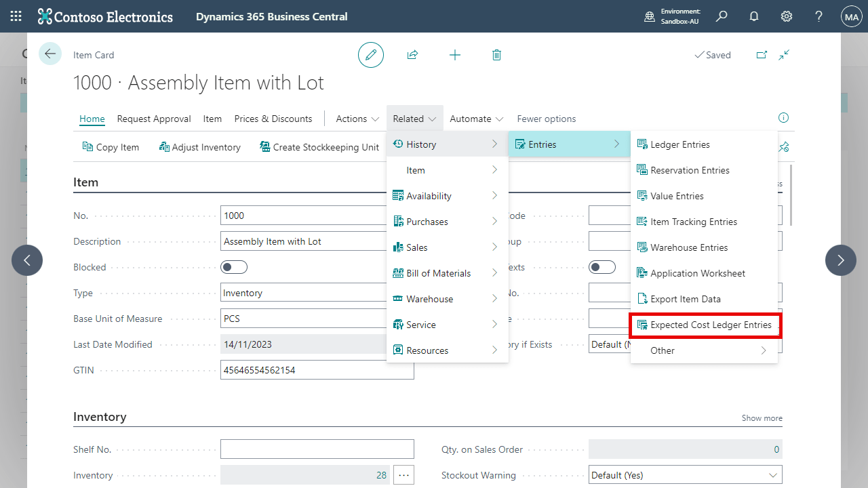Click the search magnifier icon
Image resolution: width=868 pixels, height=488 pixels.
[722, 16]
